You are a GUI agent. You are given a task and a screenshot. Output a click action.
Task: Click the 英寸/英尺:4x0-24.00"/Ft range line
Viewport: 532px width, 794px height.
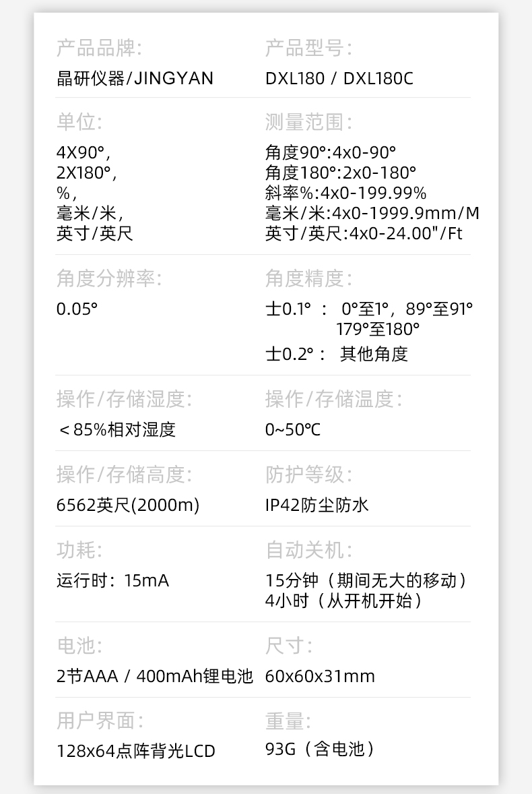[364, 234]
